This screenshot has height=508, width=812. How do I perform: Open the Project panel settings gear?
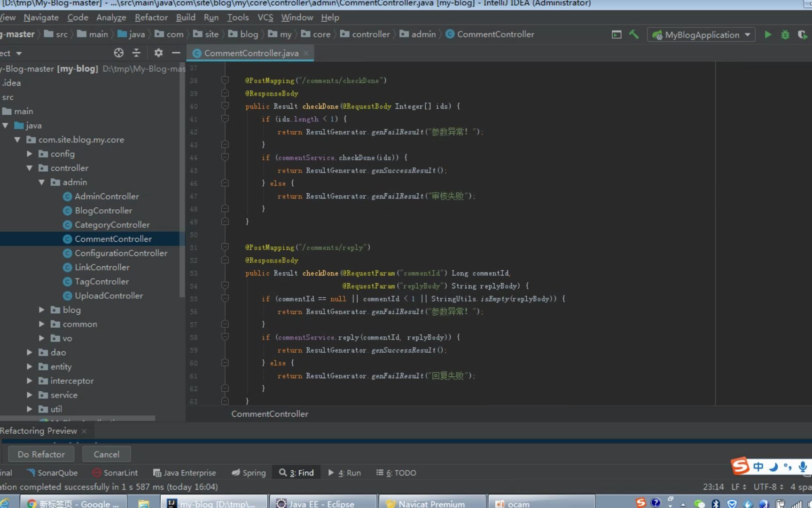[158, 53]
